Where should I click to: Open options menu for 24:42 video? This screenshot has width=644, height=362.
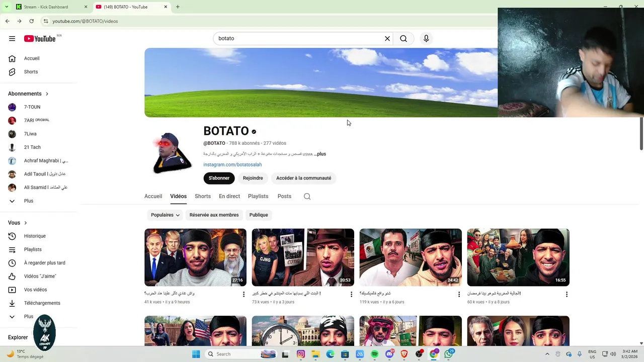click(x=459, y=294)
